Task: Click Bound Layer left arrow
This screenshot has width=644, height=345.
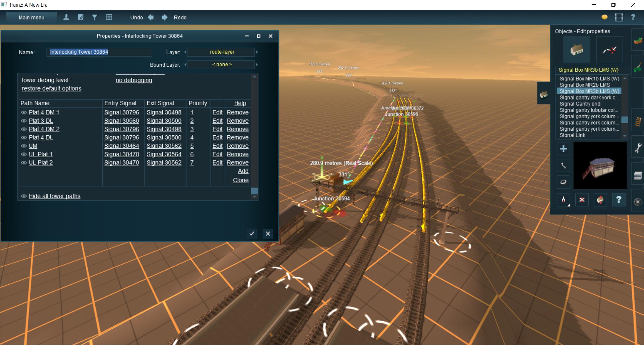Action: click(x=185, y=65)
